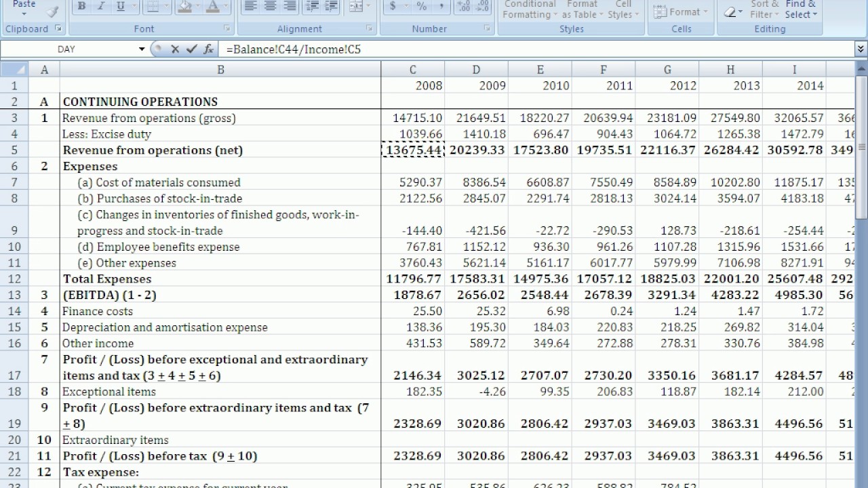This screenshot has width=868, height=488.
Task: Cancel the formula entry with X
Action: tap(175, 49)
